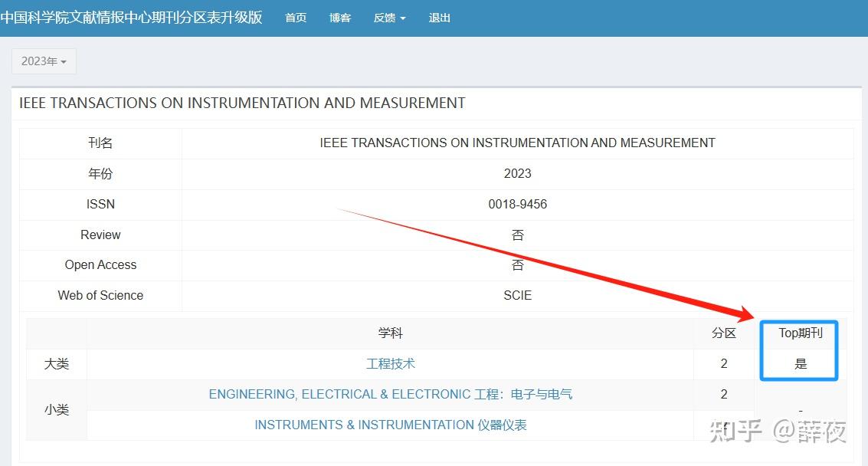The width and height of the screenshot is (868, 466).
Task: Expand the 反馈 feedback menu
Action: click(x=390, y=18)
